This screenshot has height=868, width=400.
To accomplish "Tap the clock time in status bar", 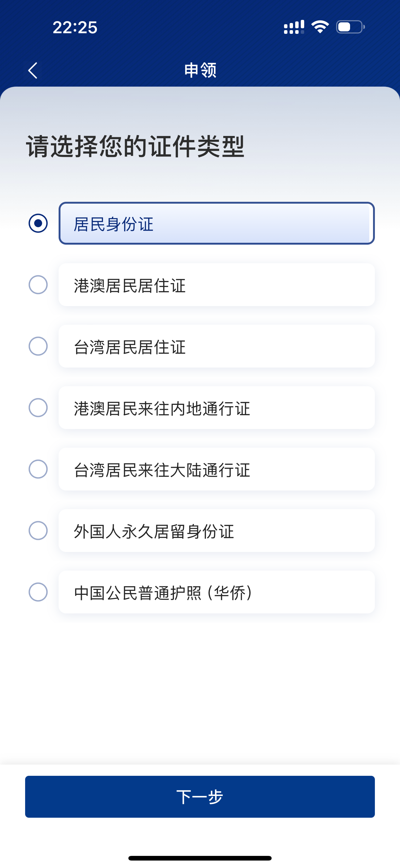I will 75,27.
